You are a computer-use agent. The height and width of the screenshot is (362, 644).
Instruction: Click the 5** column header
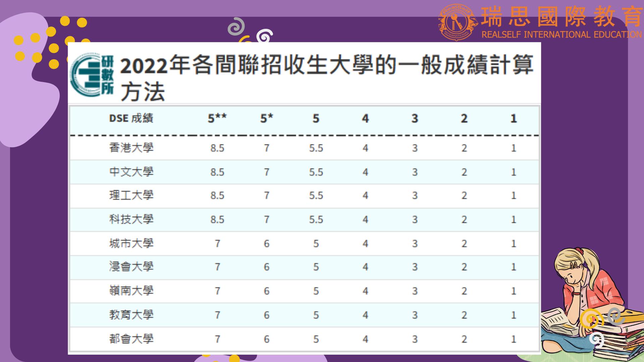coord(217,118)
